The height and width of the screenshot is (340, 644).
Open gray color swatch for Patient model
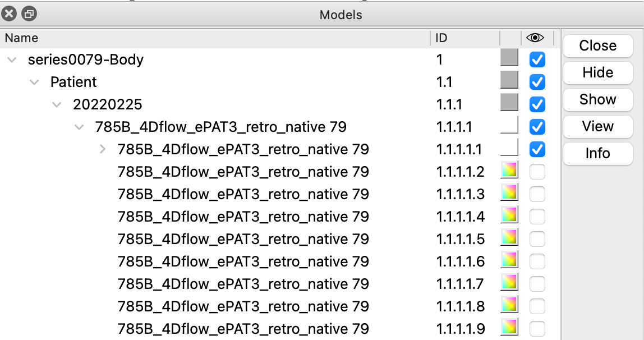pyautogui.click(x=509, y=81)
